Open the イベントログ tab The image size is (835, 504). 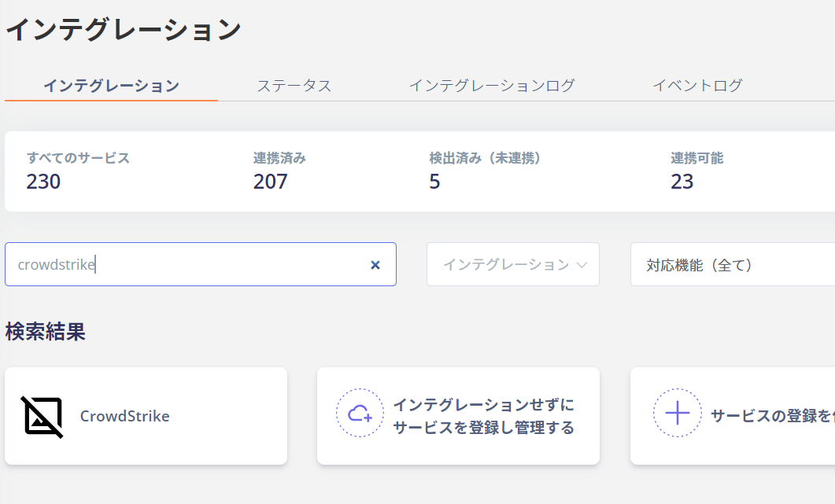click(x=697, y=86)
